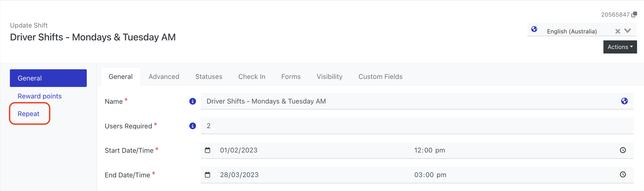Click the Start time clock icon
The height and width of the screenshot is (191, 644).
(x=623, y=150)
